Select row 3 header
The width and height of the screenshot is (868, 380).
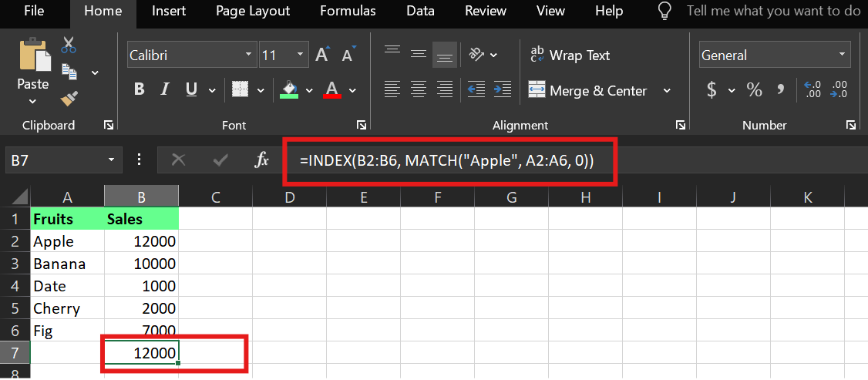[15, 264]
